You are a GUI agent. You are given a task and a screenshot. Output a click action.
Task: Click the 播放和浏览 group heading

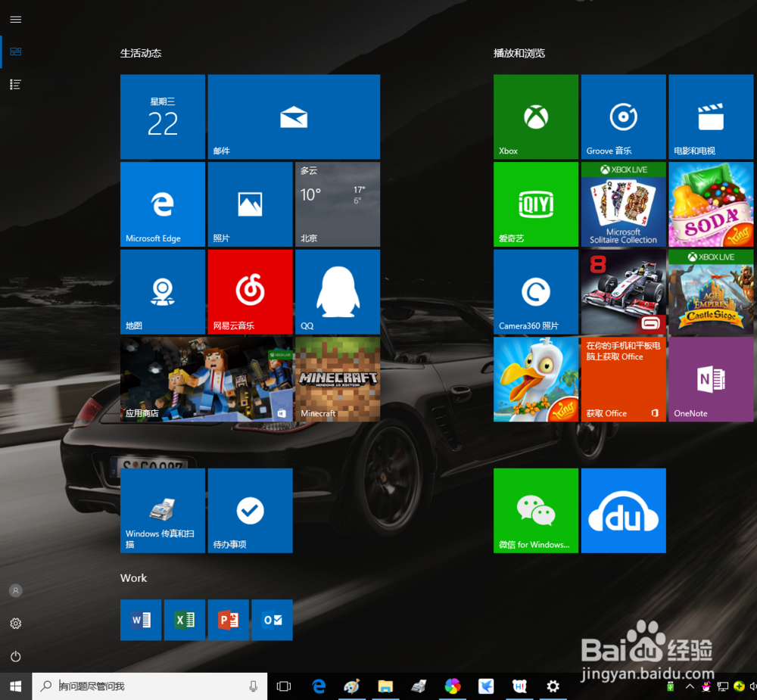pos(519,53)
